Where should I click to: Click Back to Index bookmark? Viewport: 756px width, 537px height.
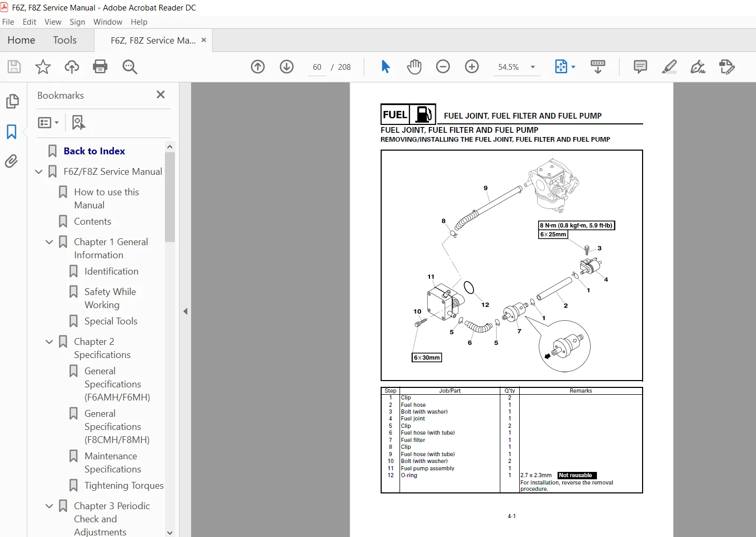click(x=94, y=151)
